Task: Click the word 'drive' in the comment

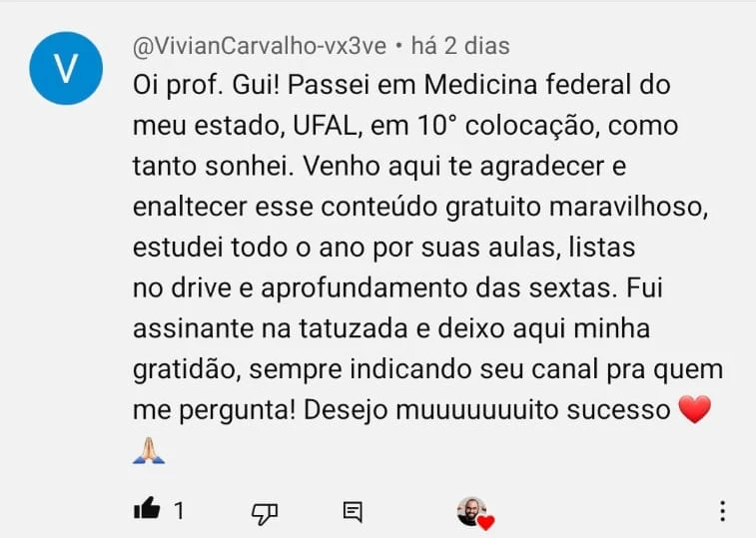Action: pyautogui.click(x=202, y=288)
